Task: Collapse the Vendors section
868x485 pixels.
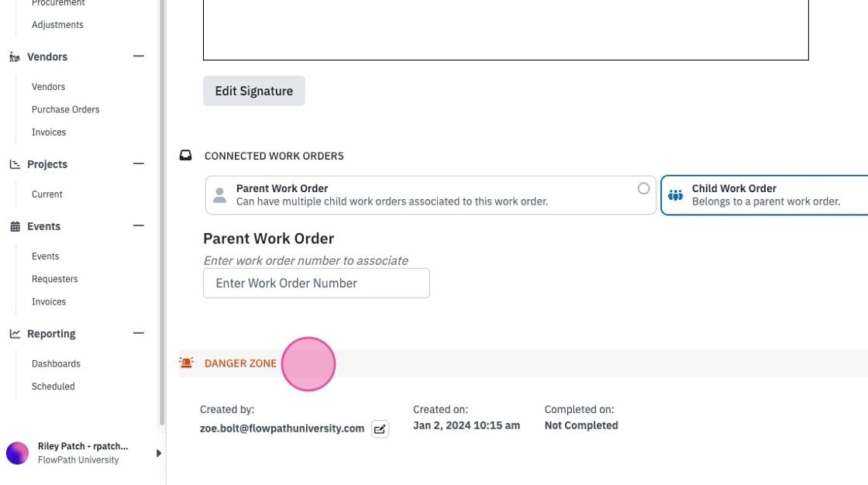Action: point(139,57)
